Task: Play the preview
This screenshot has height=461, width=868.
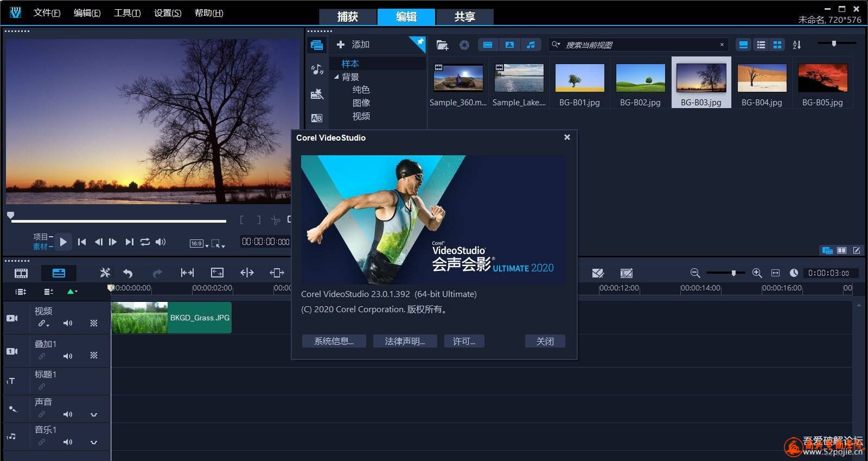Action: tap(63, 242)
